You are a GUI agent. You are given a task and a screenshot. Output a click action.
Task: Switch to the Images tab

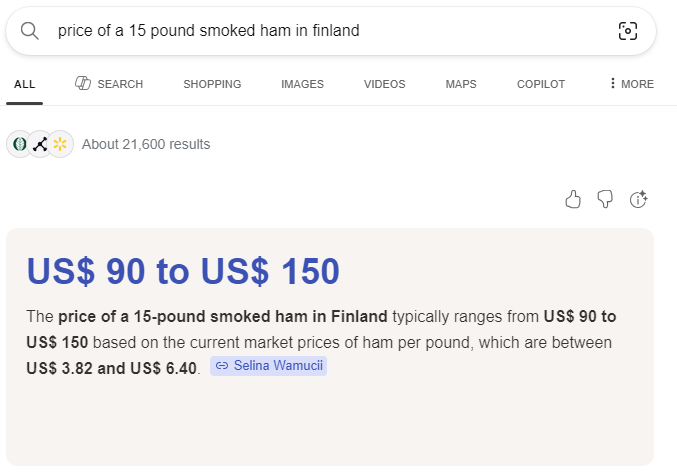click(x=302, y=84)
